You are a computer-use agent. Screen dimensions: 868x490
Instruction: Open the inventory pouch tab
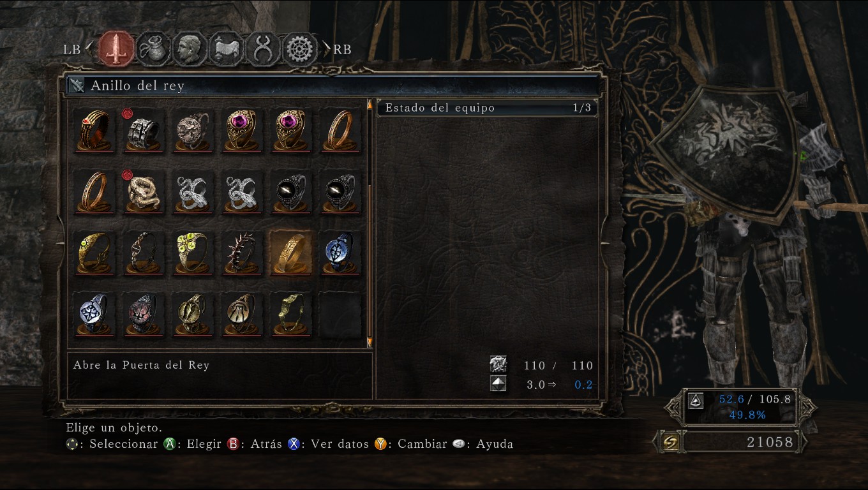pyautogui.click(x=153, y=49)
